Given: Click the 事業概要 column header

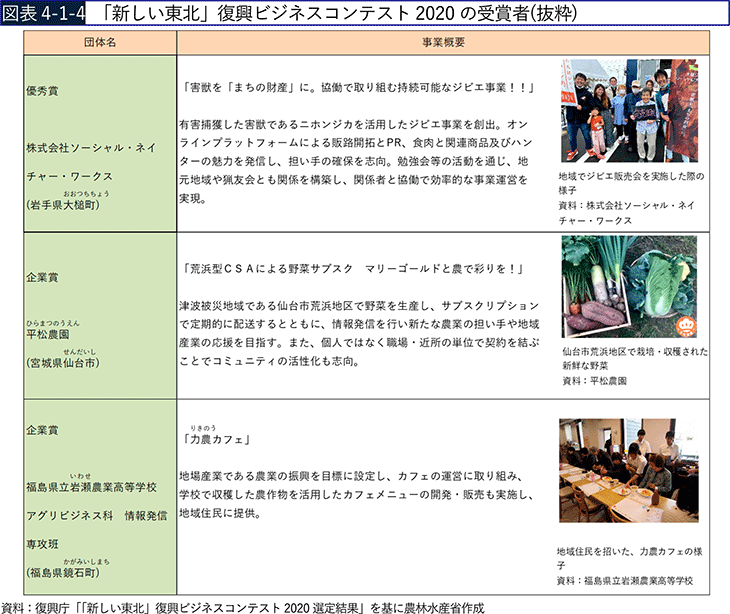Looking at the screenshot, I should 443,42.
